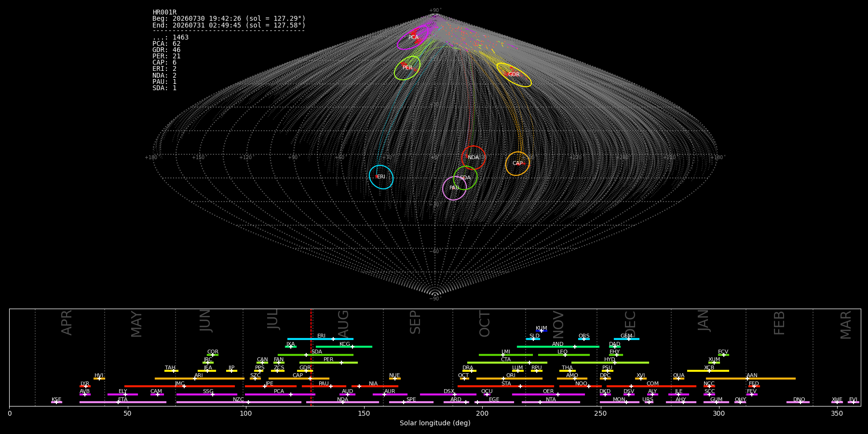868x434 pixels.
Task: Click the ERI cyan radiant circle
Action: pos(381,177)
